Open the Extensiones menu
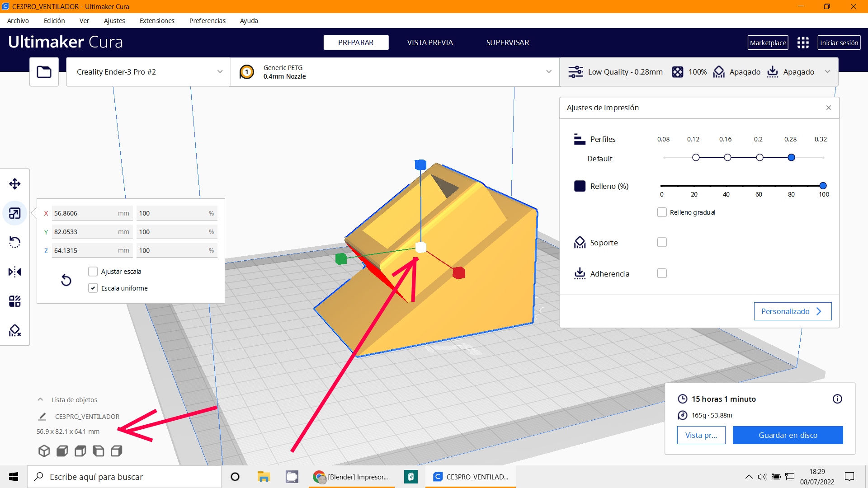Viewport: 868px width, 488px height. (157, 21)
